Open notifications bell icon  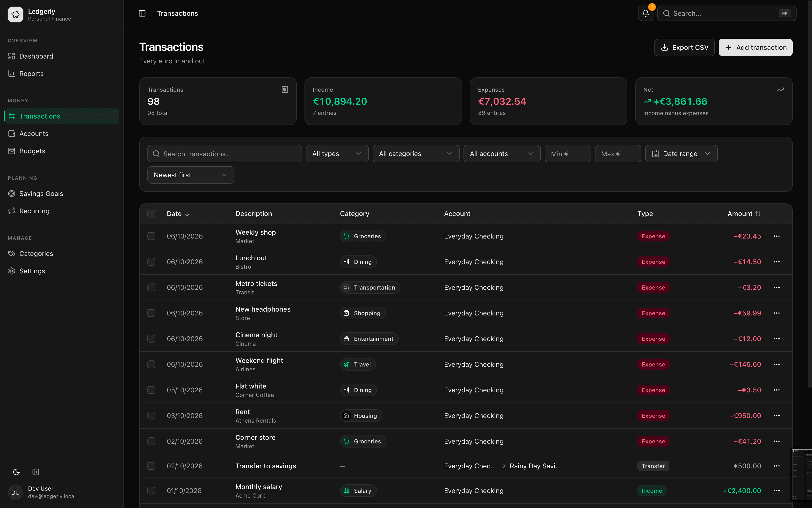click(x=645, y=14)
